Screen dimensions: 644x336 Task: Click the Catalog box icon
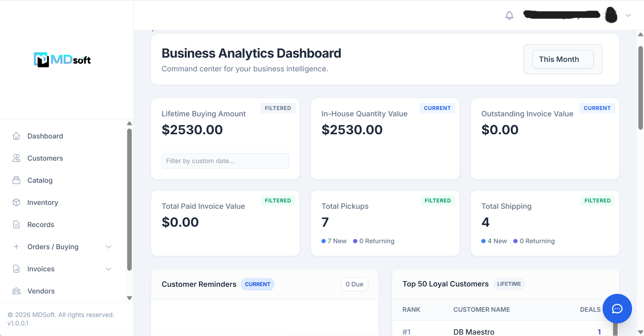16,180
